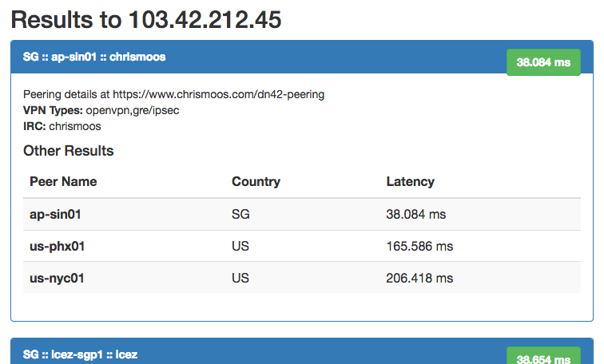Image resolution: width=604 pixels, height=364 pixels.
Task: Click the US country cell for us-nyc01
Action: [240, 279]
